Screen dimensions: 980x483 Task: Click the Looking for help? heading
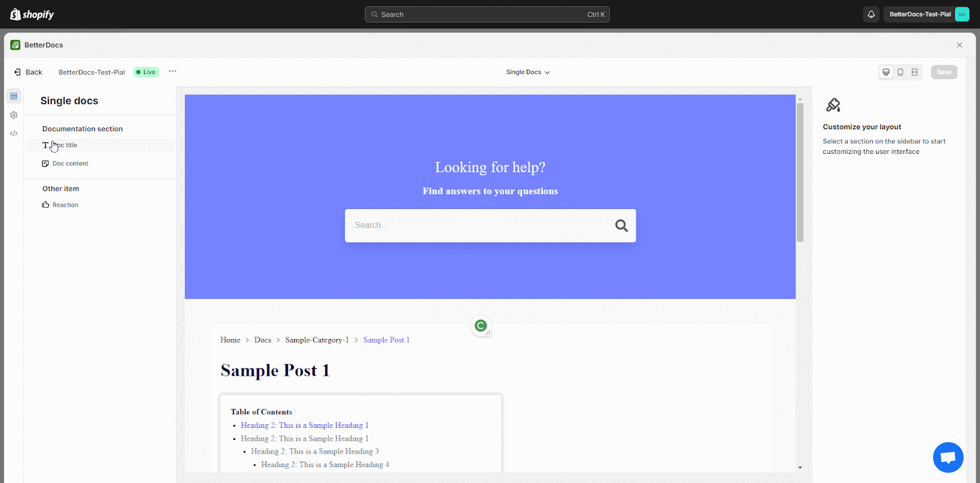[490, 167]
